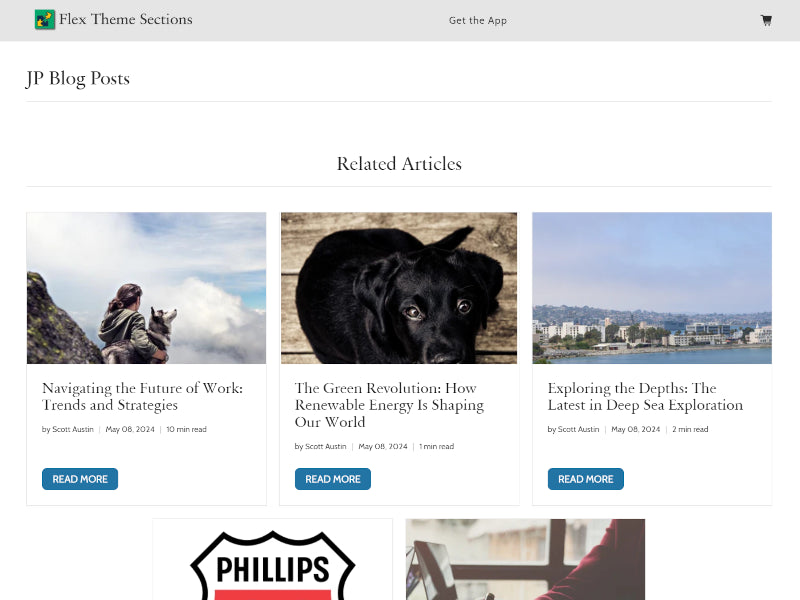Open the coastal city skyline image
This screenshot has height=600, width=800.
coord(652,288)
